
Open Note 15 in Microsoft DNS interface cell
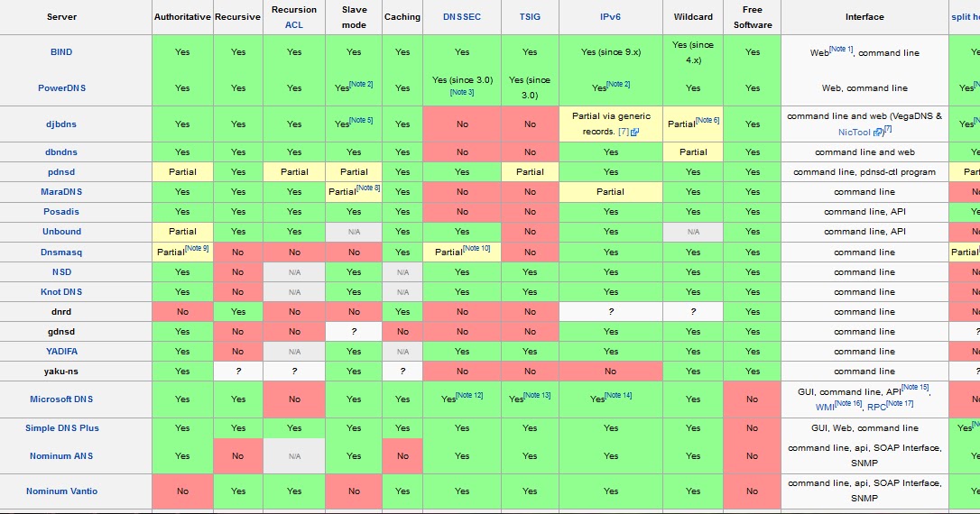(x=915, y=387)
